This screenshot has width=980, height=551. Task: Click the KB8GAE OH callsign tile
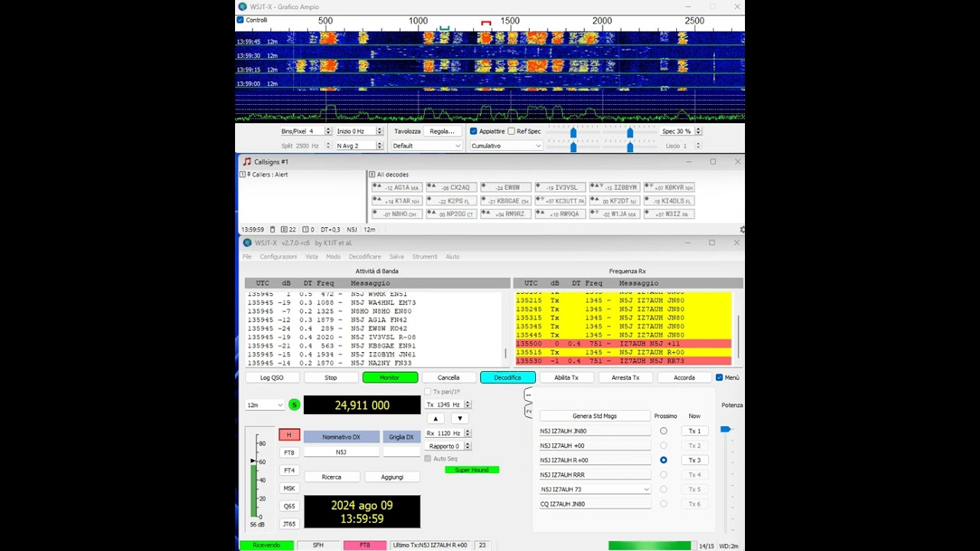pyautogui.click(x=505, y=201)
